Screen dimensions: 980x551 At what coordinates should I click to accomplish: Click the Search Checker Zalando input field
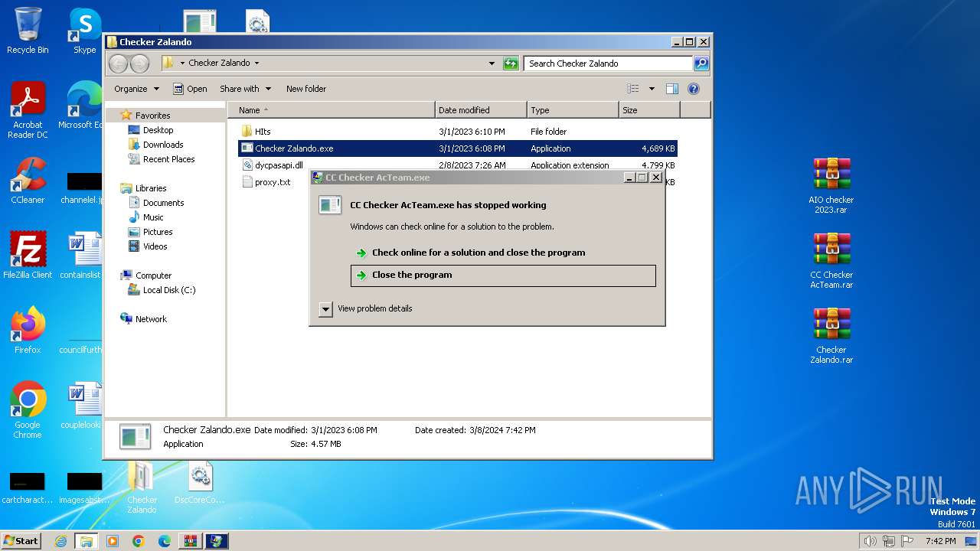point(609,64)
